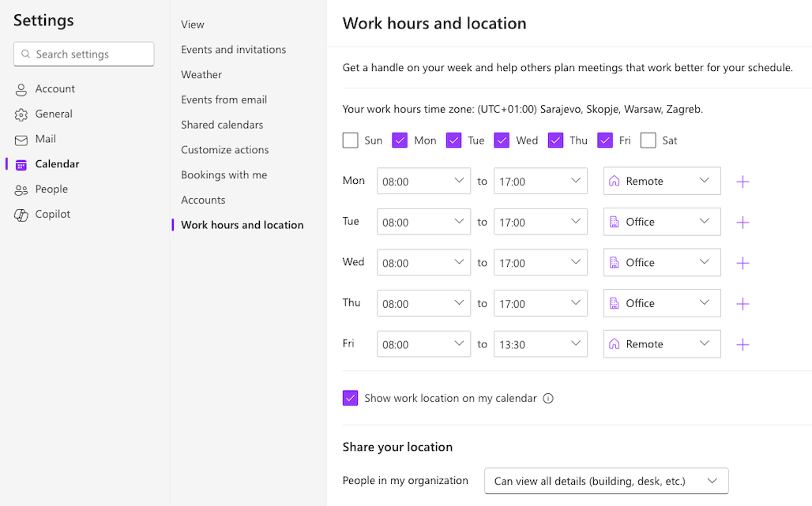Uncheck the Wed workday checkbox
Viewport: 812px width, 506px height.
(x=502, y=141)
